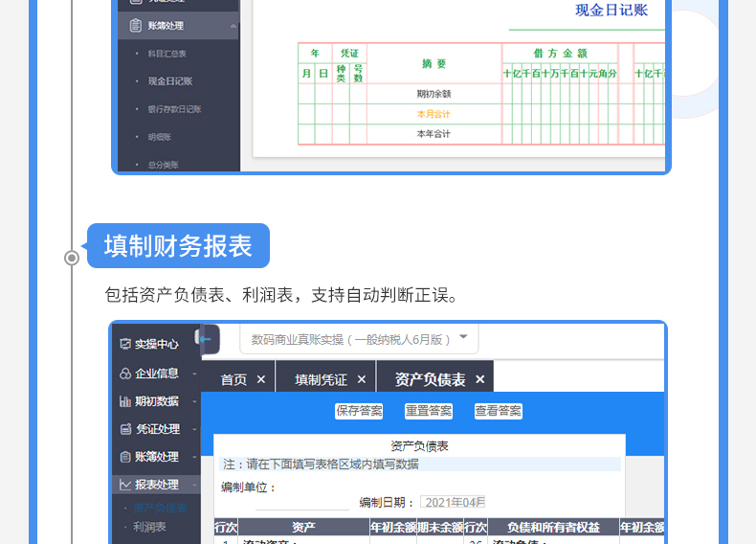This screenshot has width=756, height=544.
Task: Click the lower 账簿处理 clipboard icon
Action: click(x=124, y=457)
